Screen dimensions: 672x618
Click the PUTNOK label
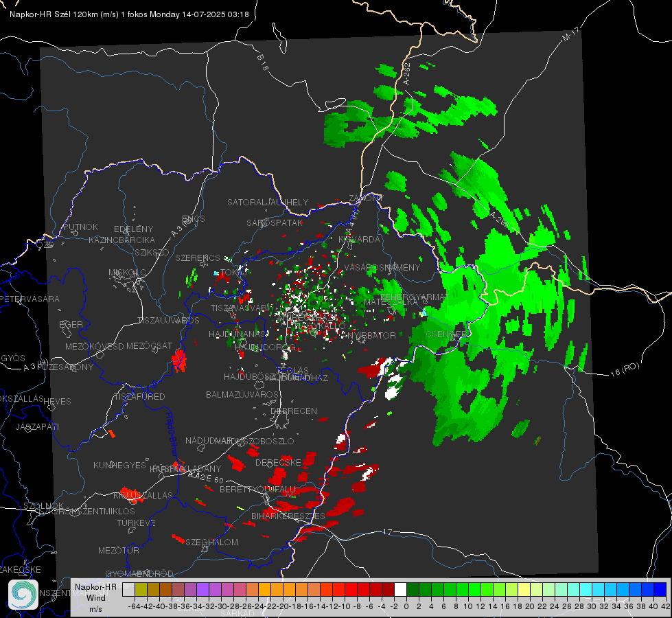pyautogui.click(x=81, y=227)
